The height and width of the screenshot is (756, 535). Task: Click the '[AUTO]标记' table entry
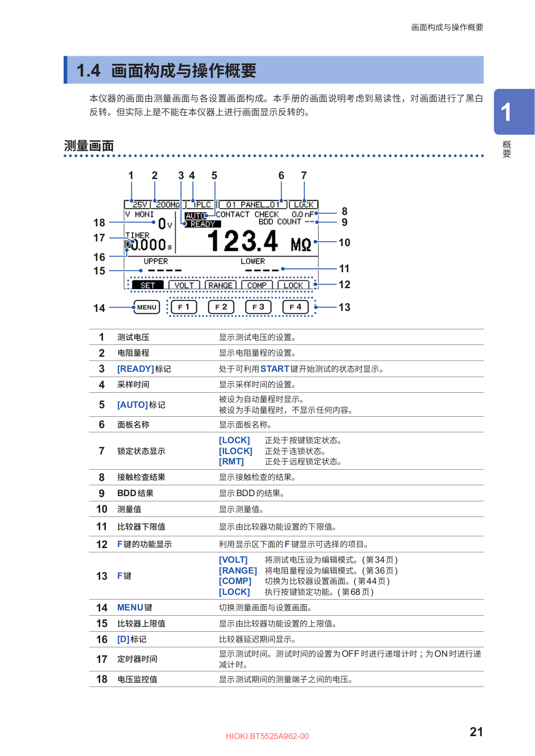[x=141, y=405]
